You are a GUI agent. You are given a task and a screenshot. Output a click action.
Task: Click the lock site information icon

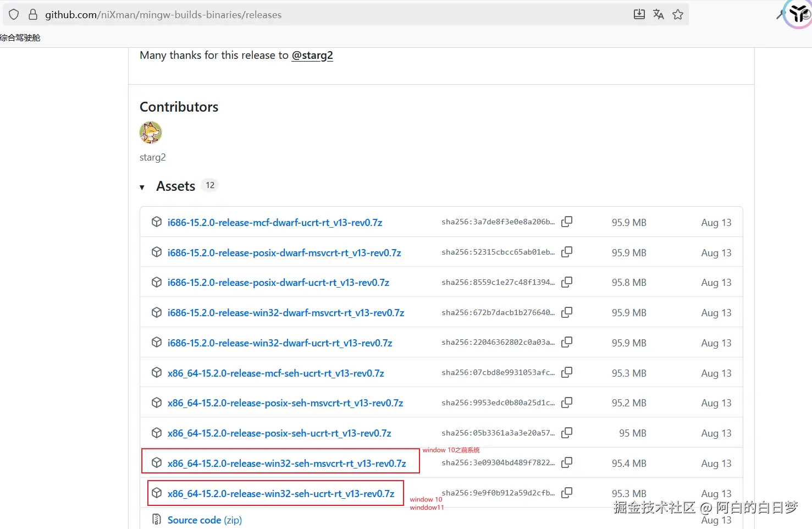pos(33,15)
